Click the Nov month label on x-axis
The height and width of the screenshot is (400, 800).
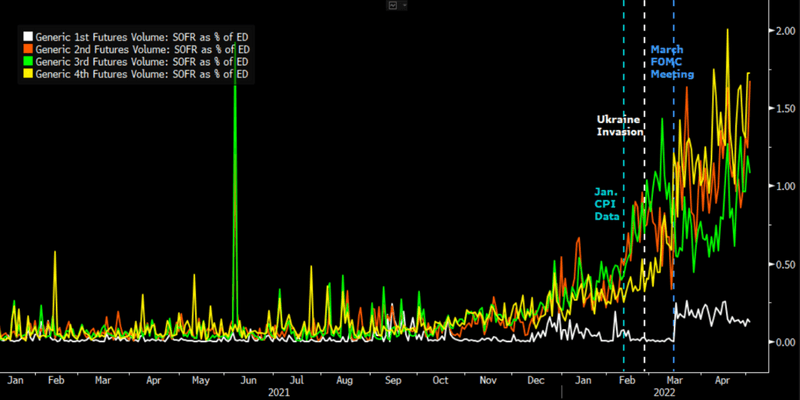[x=489, y=381]
